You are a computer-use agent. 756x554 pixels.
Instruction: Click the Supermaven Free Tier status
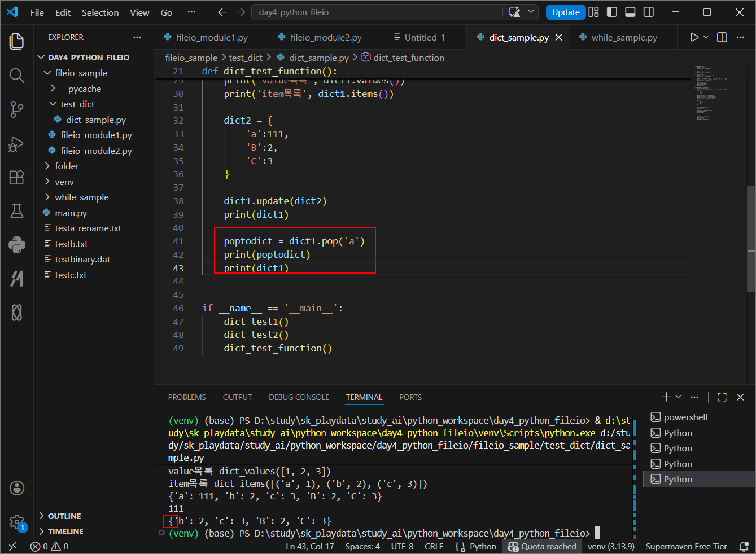point(686,546)
